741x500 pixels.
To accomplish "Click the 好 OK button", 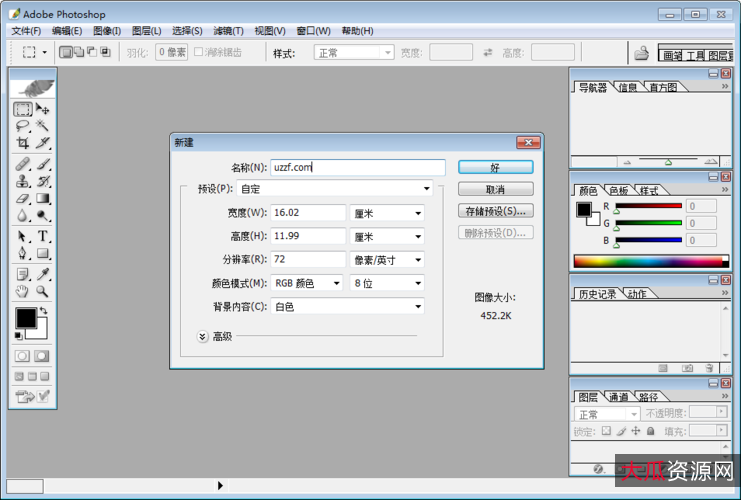I will [x=496, y=167].
